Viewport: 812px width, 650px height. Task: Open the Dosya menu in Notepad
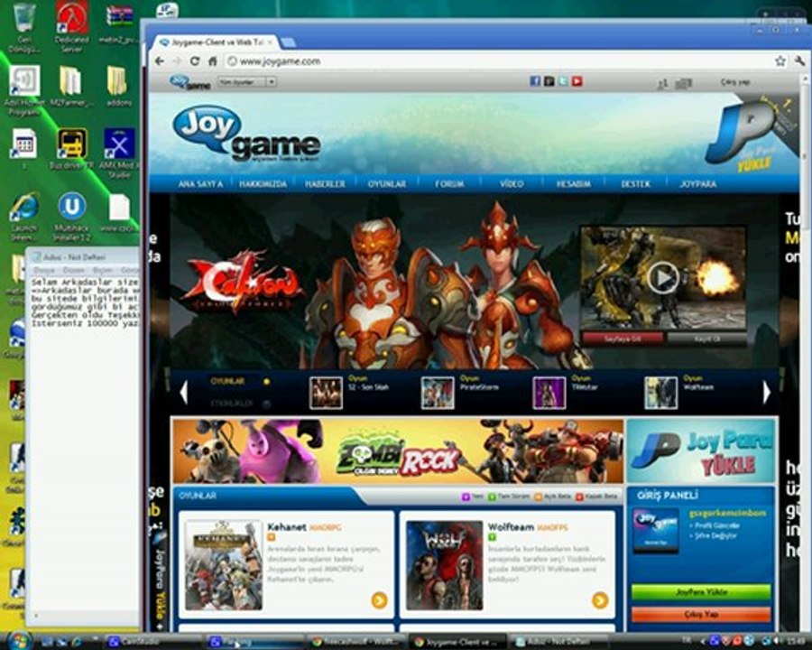click(44, 270)
